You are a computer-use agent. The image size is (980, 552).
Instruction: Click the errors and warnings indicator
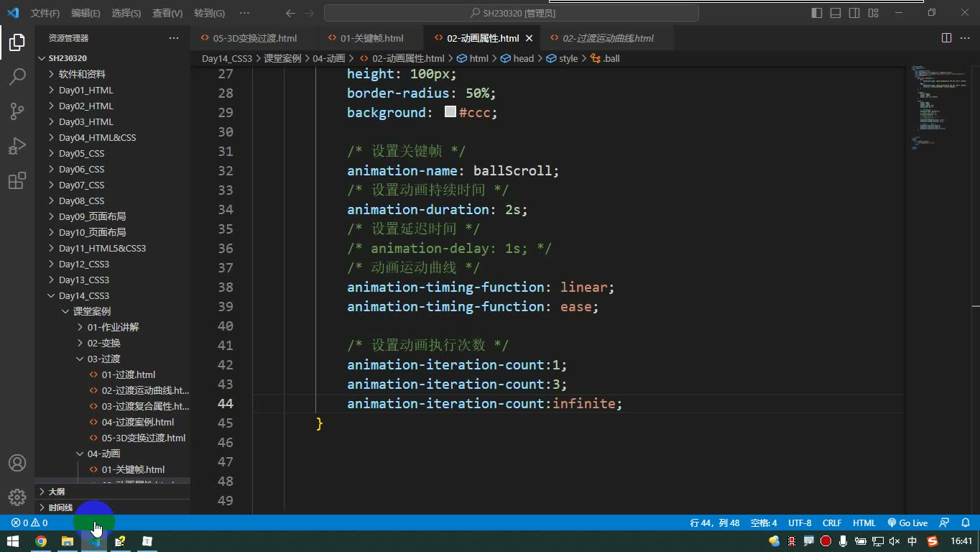point(29,523)
